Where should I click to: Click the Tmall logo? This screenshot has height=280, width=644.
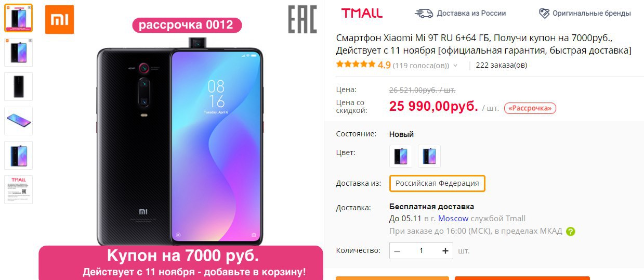[x=362, y=13]
